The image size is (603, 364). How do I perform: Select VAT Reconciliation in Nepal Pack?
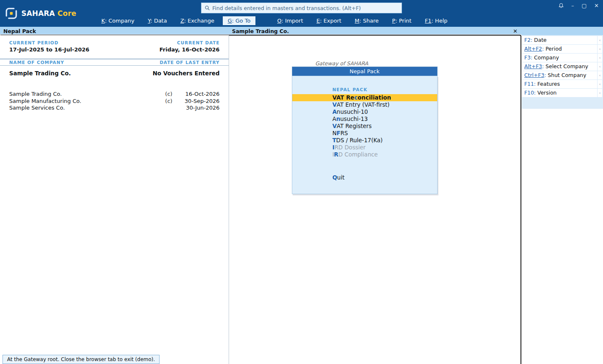(x=365, y=97)
